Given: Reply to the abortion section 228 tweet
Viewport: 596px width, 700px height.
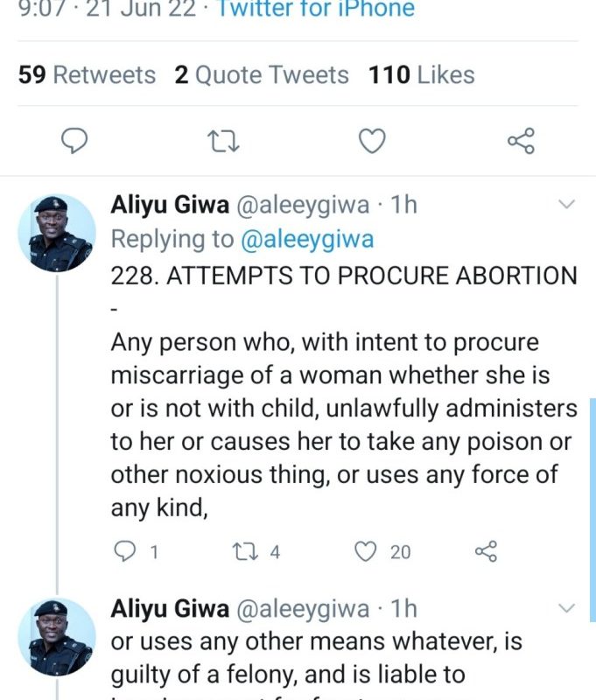Looking at the screenshot, I should click(x=126, y=551).
